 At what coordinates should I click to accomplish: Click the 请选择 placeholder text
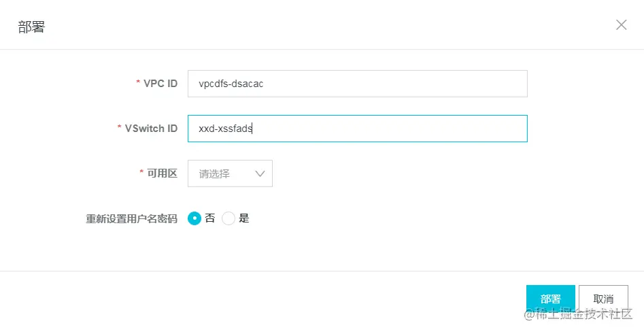214,173
